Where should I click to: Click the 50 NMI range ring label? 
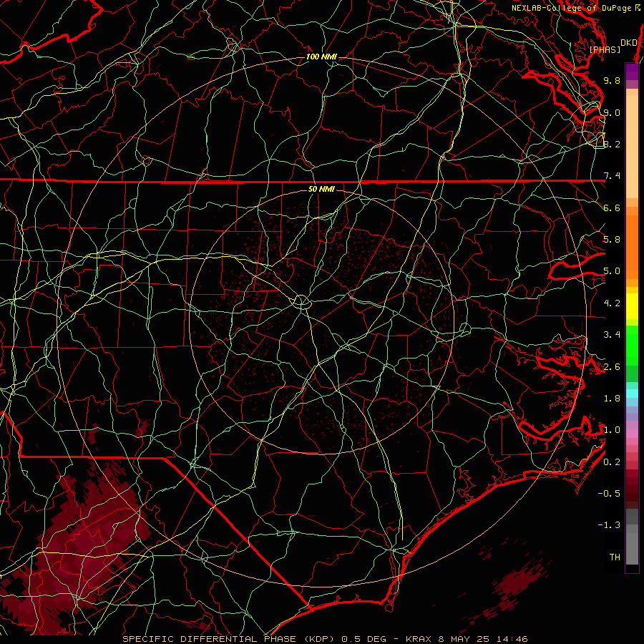pyautogui.click(x=321, y=189)
